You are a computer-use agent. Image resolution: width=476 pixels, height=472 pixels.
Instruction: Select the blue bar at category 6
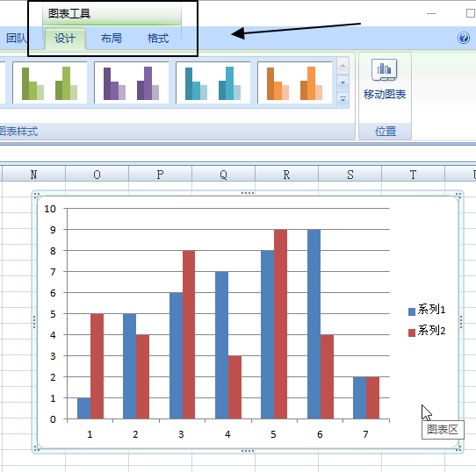[x=314, y=324]
